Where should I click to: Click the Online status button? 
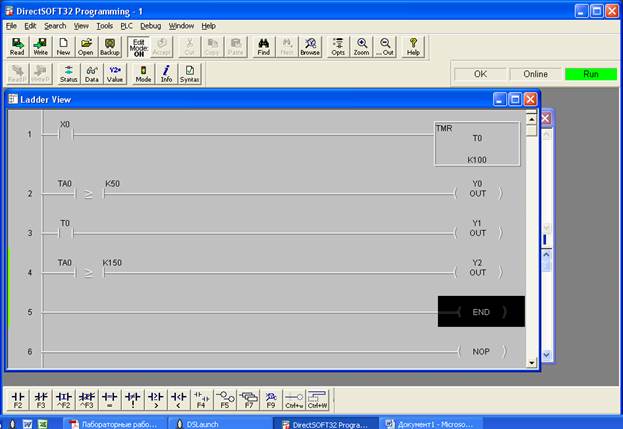[535, 74]
